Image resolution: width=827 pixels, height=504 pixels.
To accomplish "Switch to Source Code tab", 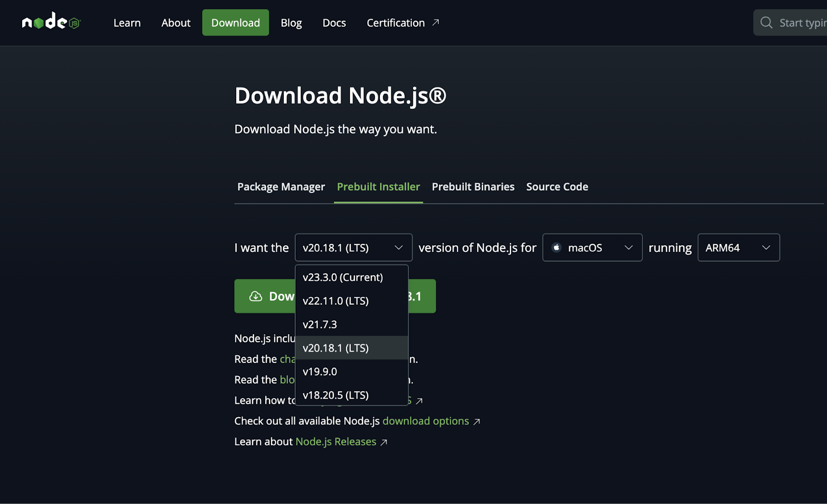I will tap(557, 187).
